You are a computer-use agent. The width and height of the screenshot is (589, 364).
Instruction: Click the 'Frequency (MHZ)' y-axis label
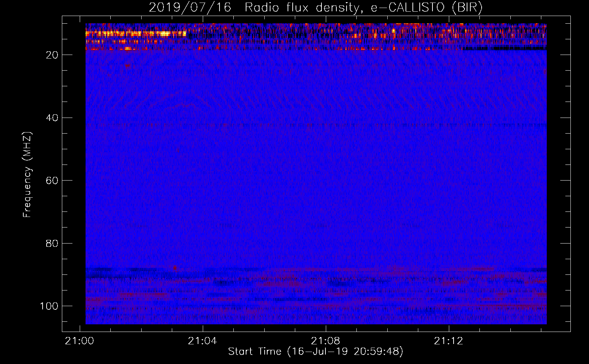[27, 175]
